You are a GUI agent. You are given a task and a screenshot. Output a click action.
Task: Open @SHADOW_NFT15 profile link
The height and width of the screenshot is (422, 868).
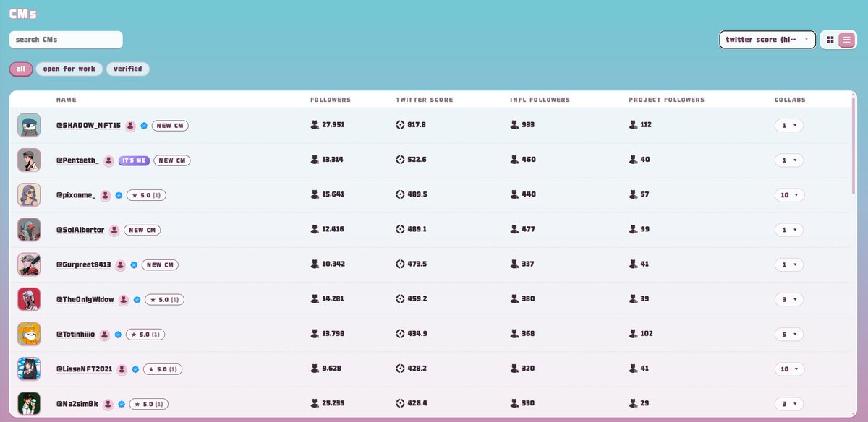[88, 126]
